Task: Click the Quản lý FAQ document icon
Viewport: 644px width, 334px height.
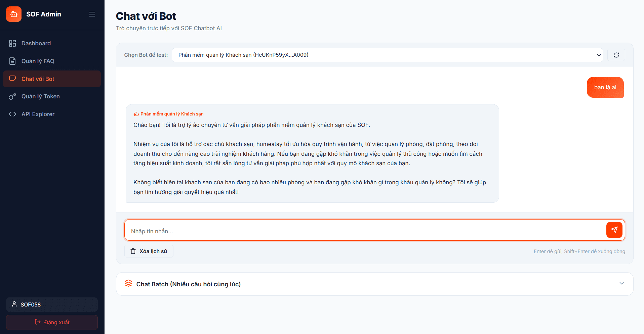Action: [12, 61]
